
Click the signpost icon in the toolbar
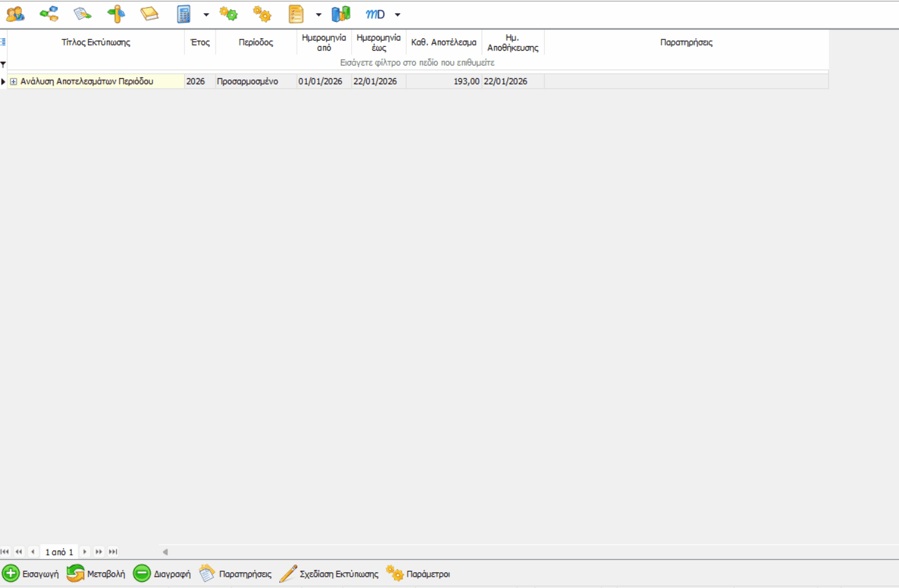116,14
